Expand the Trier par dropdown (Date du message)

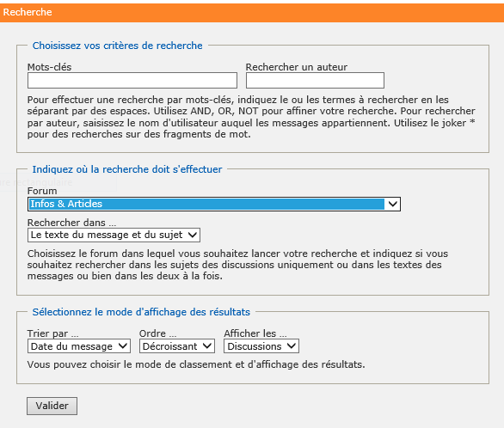click(79, 346)
